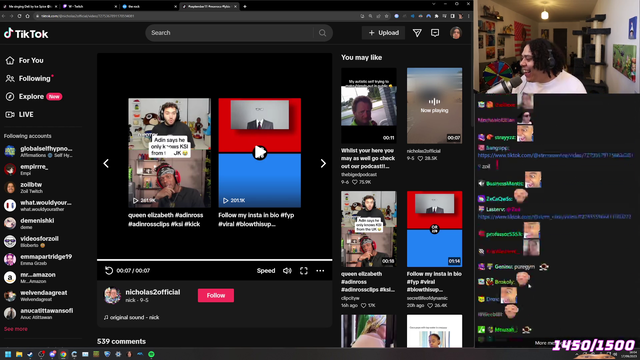
Task: Open tiktok link in bangopp chat message
Action: coord(555,156)
